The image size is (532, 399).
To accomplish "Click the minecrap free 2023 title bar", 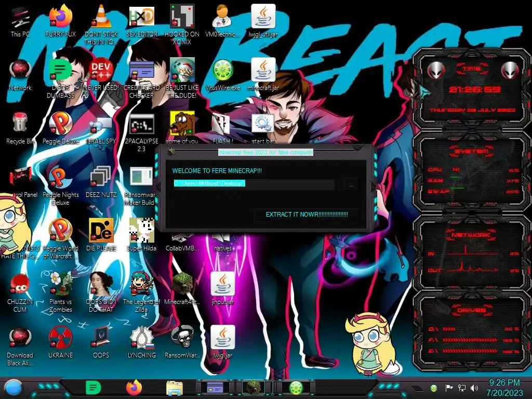I will 265,152.
